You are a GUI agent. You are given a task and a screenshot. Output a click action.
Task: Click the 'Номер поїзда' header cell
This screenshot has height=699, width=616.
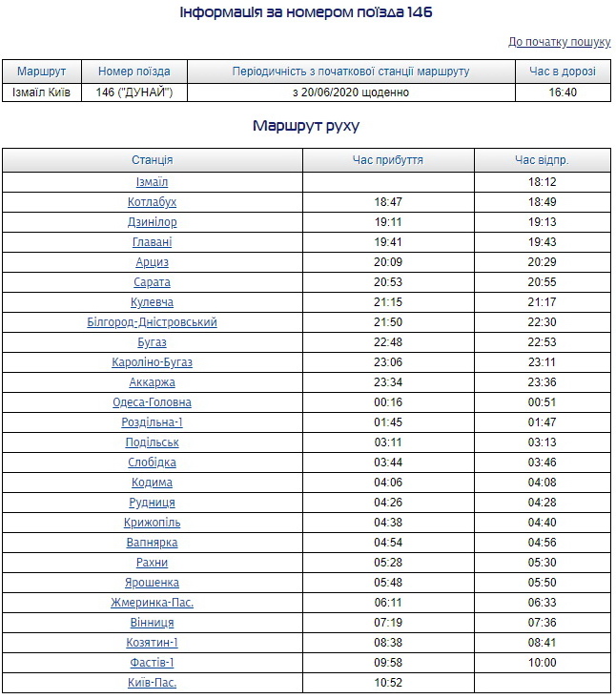pyautogui.click(x=134, y=72)
